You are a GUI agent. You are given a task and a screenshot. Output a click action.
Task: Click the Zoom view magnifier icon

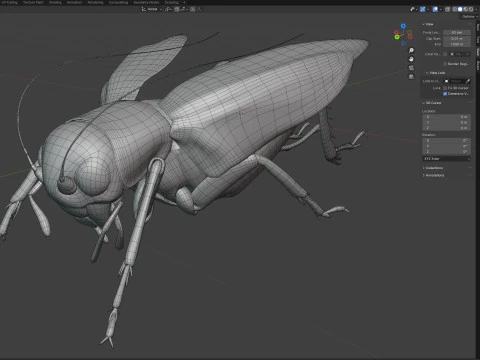click(411, 50)
